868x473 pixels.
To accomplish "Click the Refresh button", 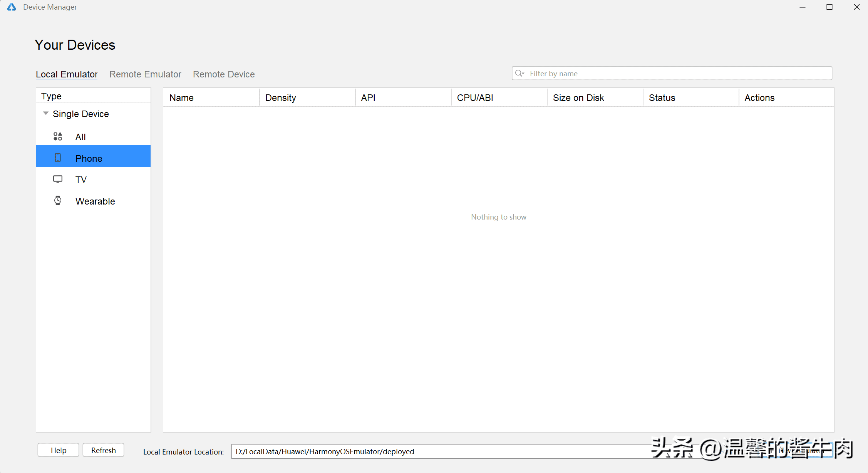I will point(103,450).
